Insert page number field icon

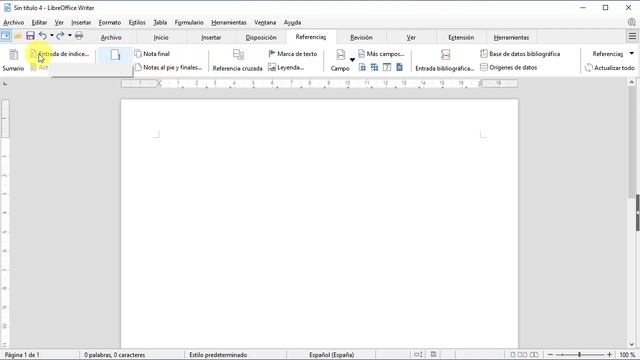pos(362,67)
